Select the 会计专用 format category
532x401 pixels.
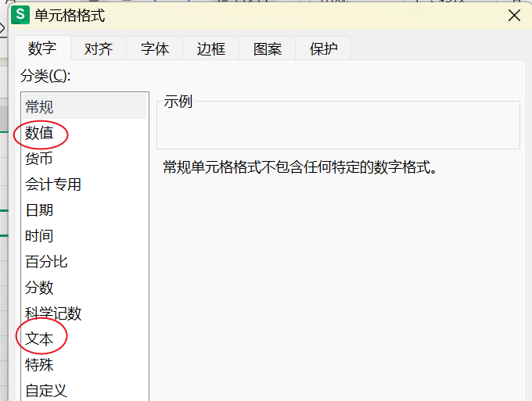tap(53, 184)
